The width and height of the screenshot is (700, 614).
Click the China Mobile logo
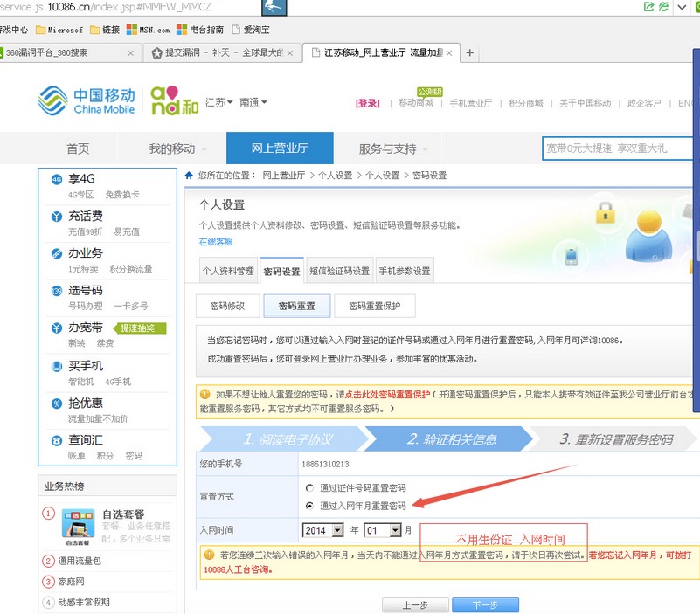coord(87,100)
